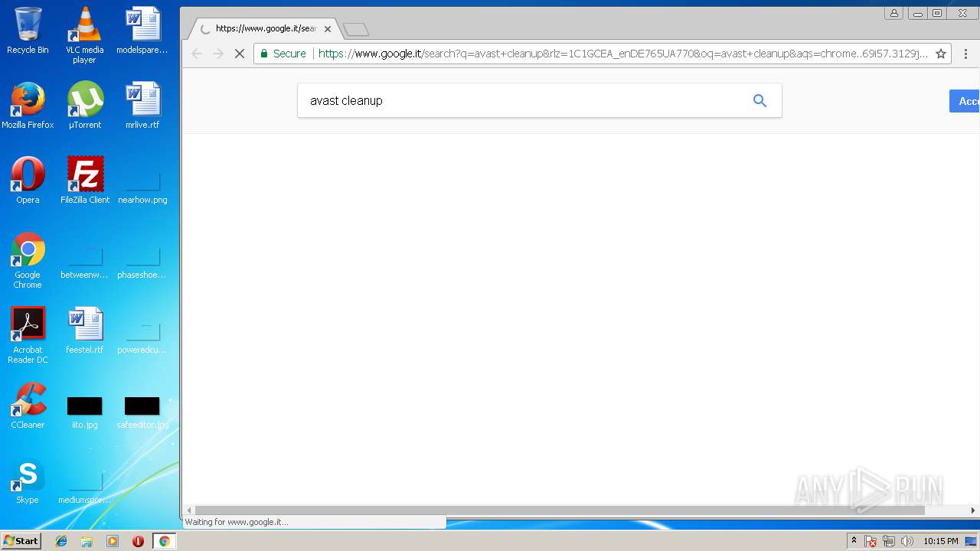Image resolution: width=980 pixels, height=551 pixels.
Task: Launch Acrobat Reader DC shortcut
Action: coord(28,335)
